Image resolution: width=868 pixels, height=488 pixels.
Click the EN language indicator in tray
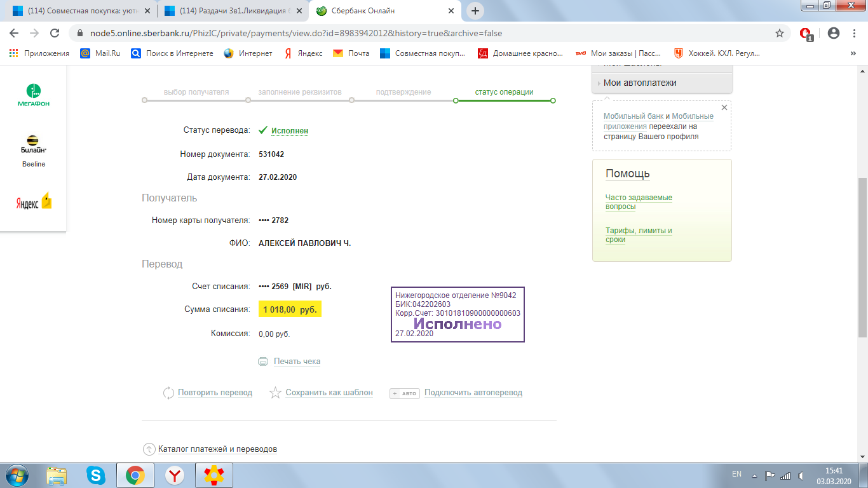pyautogui.click(x=736, y=474)
